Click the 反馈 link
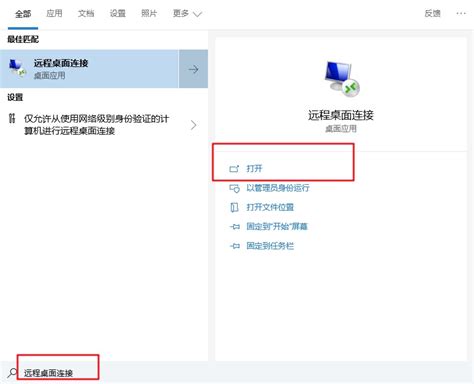 tap(432, 13)
